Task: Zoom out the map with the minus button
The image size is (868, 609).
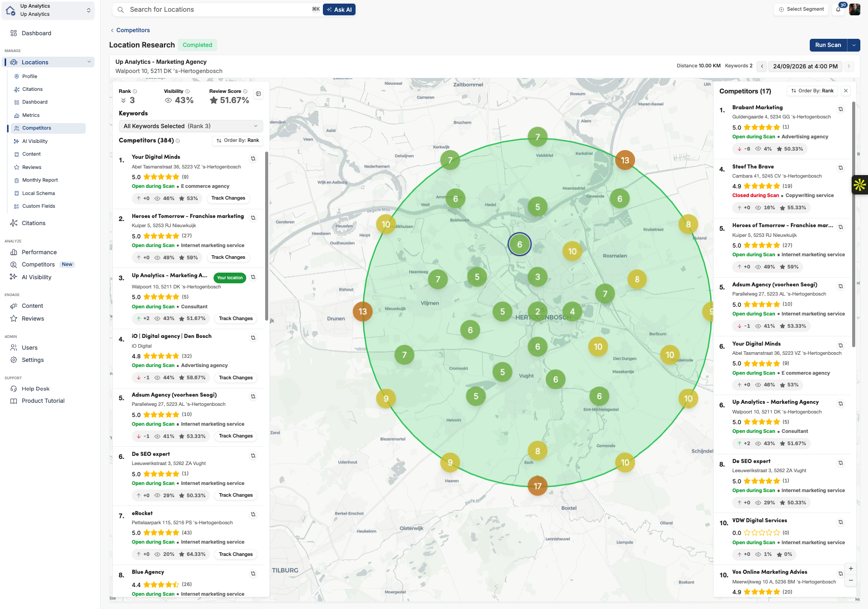Action: pyautogui.click(x=851, y=580)
